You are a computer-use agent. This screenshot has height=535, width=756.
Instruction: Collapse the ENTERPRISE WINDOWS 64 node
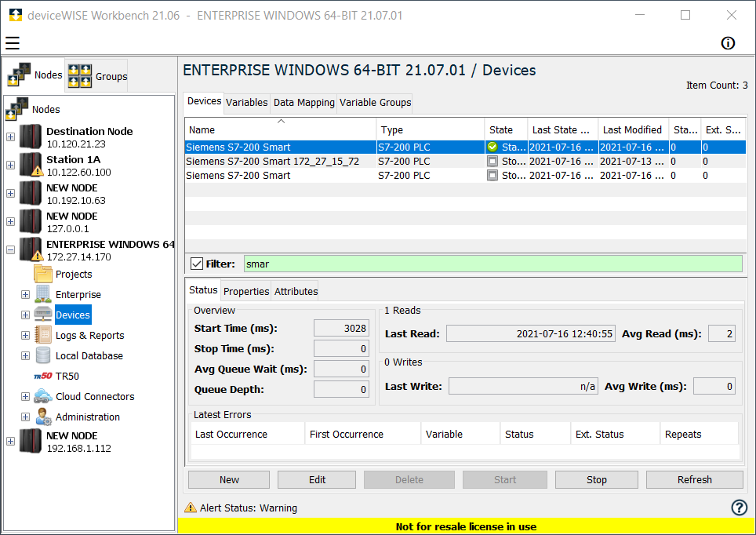(11, 250)
